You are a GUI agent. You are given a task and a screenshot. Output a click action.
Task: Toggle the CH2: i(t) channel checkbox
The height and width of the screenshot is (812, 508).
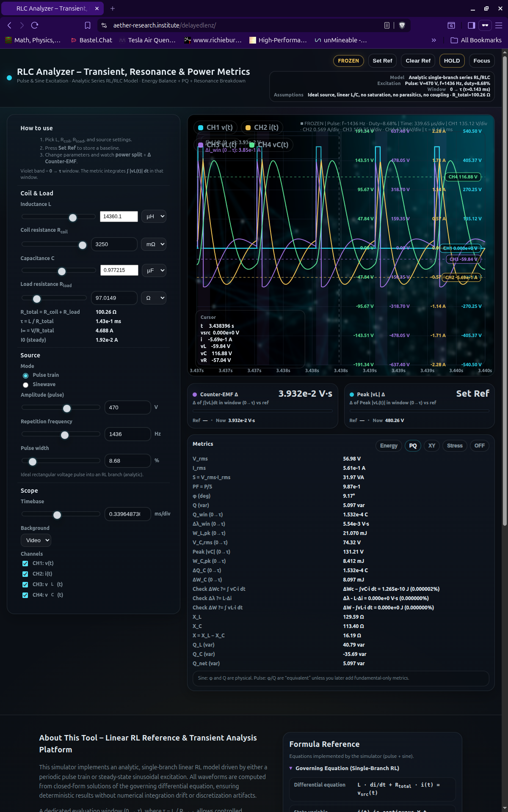[x=25, y=574]
